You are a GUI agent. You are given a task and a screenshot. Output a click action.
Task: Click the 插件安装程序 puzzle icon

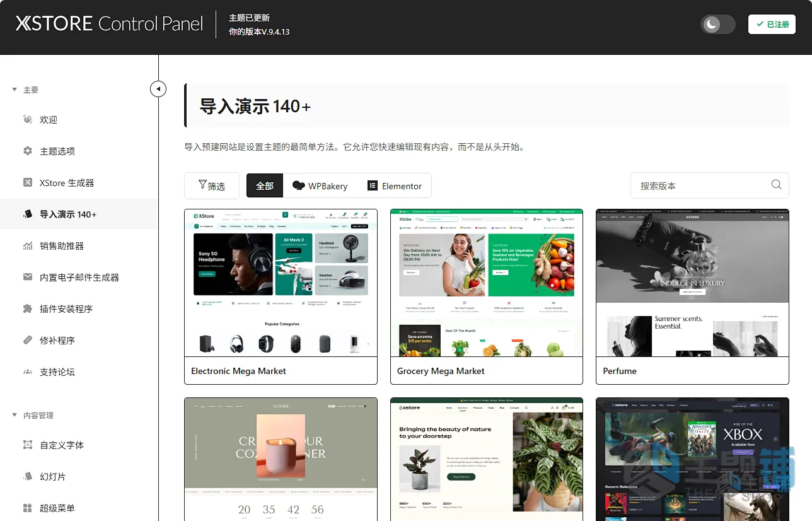coord(28,308)
